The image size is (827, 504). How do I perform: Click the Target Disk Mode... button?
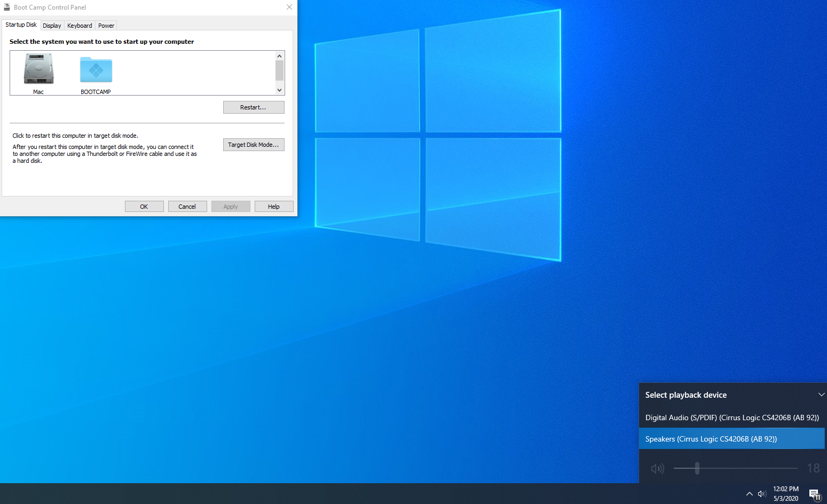pos(254,145)
